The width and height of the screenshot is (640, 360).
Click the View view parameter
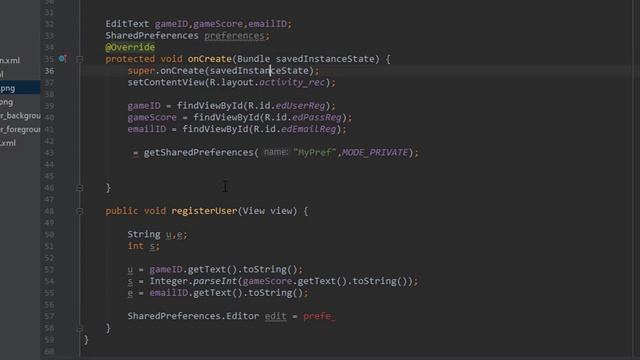(x=267, y=211)
